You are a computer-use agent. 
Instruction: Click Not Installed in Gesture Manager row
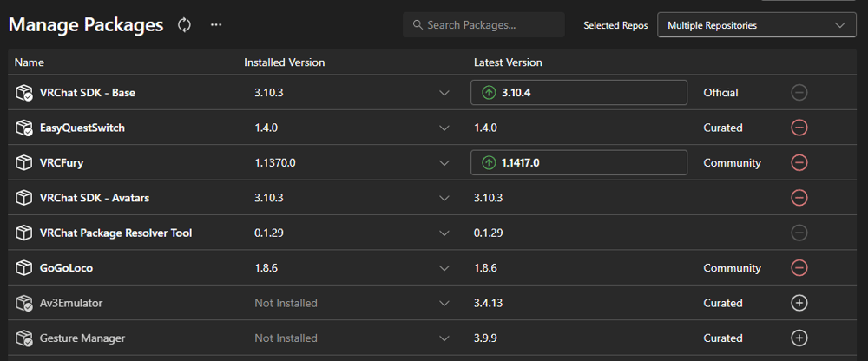pos(286,338)
